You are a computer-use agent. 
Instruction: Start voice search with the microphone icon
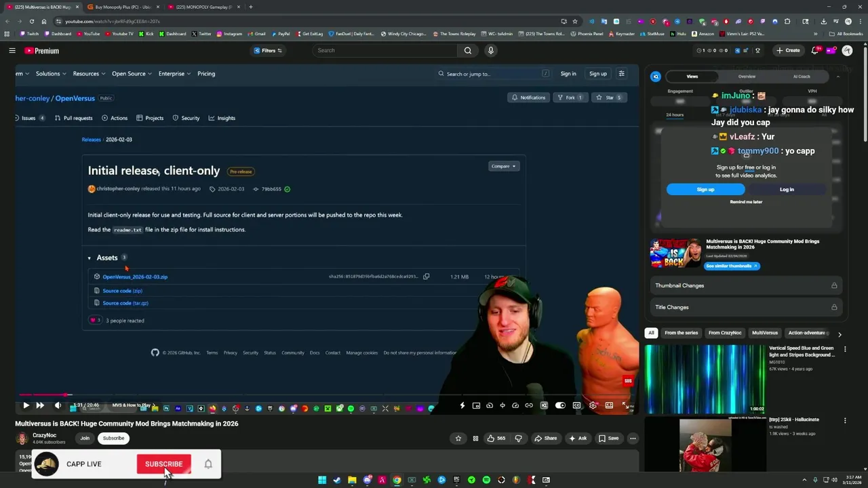point(491,50)
